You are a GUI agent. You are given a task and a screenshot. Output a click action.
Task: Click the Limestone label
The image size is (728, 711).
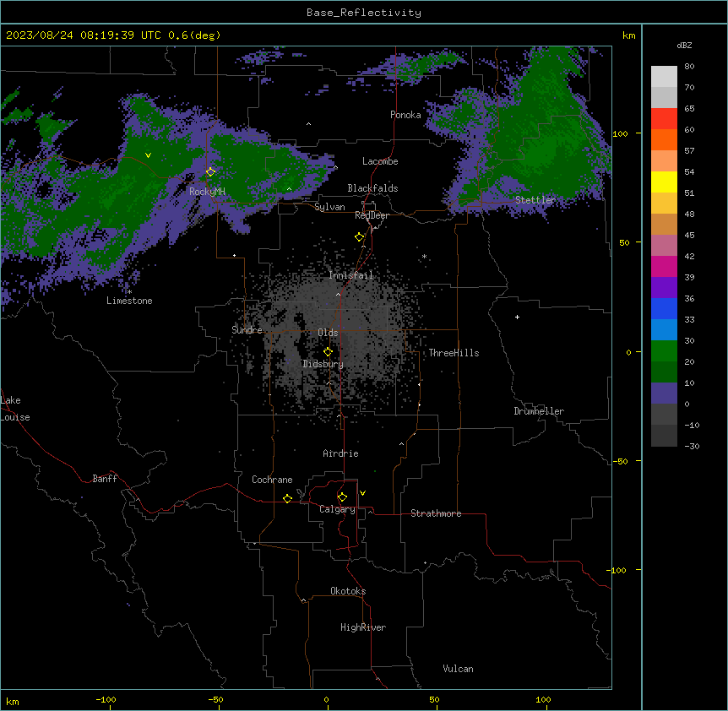tap(129, 301)
